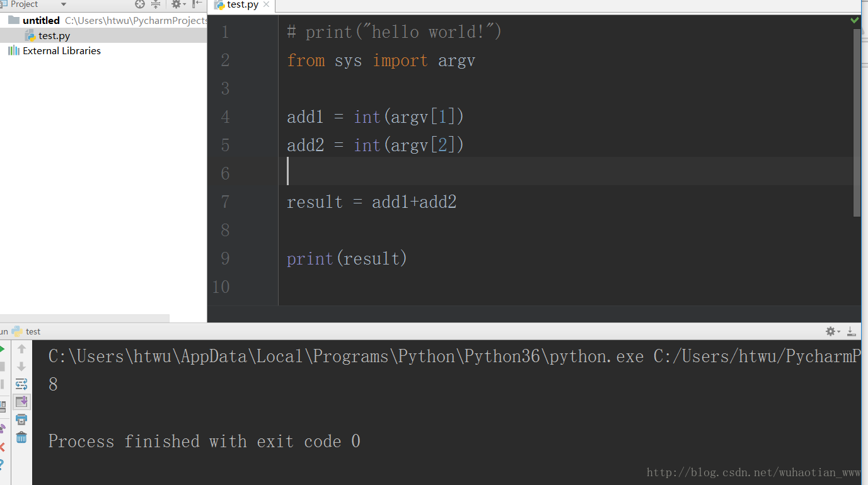Image resolution: width=868 pixels, height=485 pixels.
Task: Click the External Libraries bar-chart icon
Action: (x=13, y=50)
